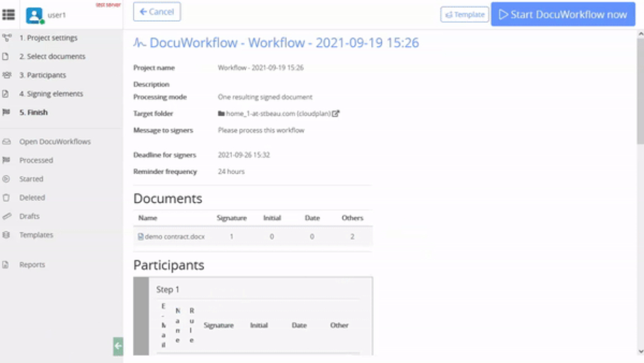
Task: Open the Drafts list
Action: pyautogui.click(x=29, y=216)
